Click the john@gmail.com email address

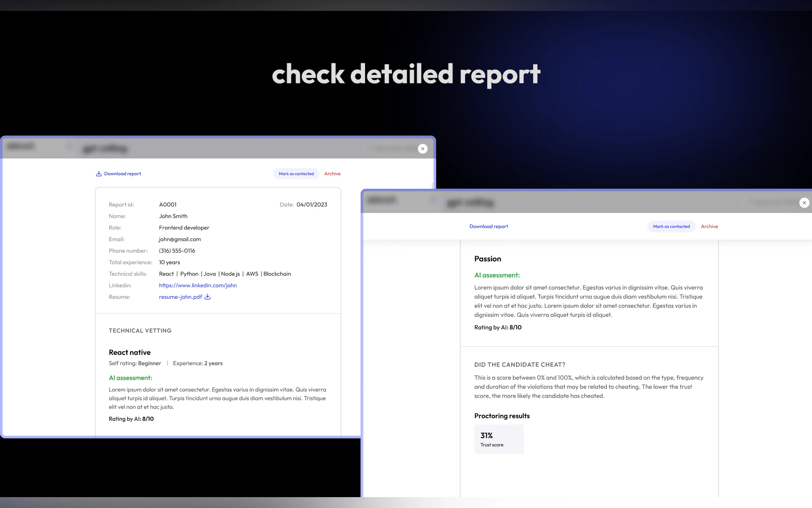tap(180, 239)
